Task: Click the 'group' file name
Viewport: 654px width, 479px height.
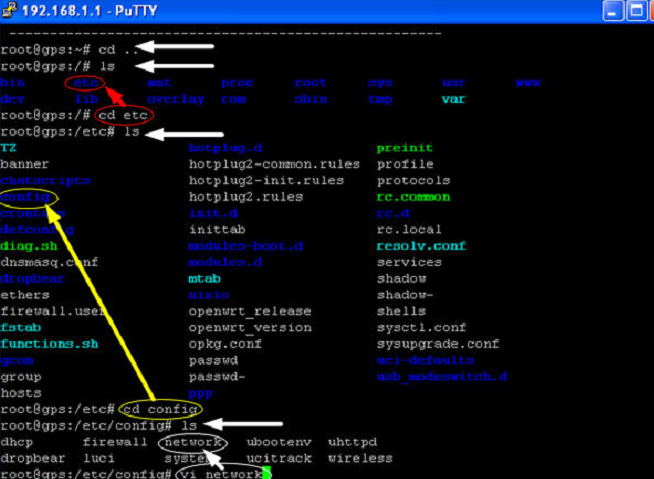Action: pyautogui.click(x=20, y=377)
